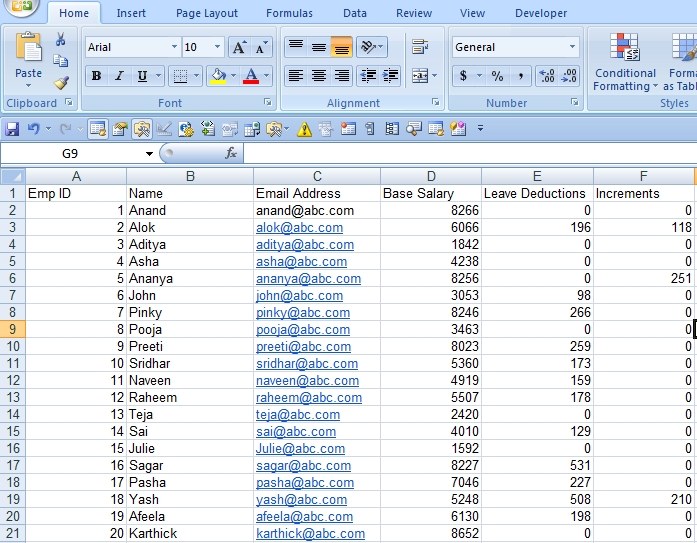Center-align text horizontally
This screenshot has width=697, height=543.
pos(318,76)
